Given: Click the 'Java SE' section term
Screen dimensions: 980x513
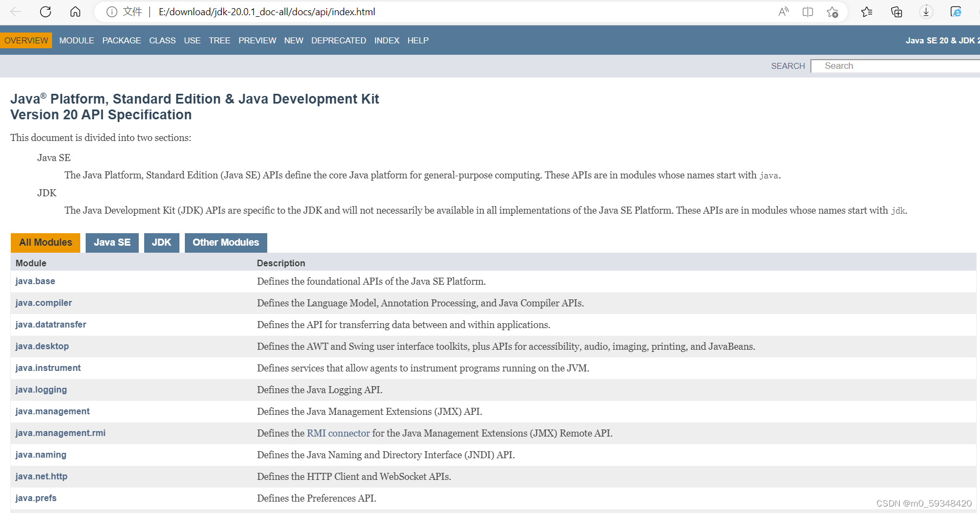Looking at the screenshot, I should click(x=54, y=158).
